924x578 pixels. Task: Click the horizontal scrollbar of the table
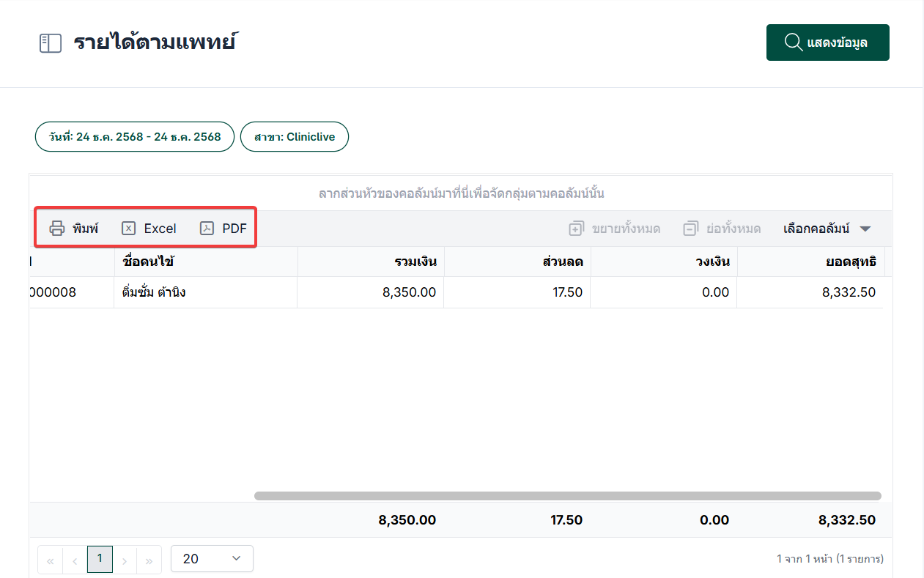click(567, 496)
